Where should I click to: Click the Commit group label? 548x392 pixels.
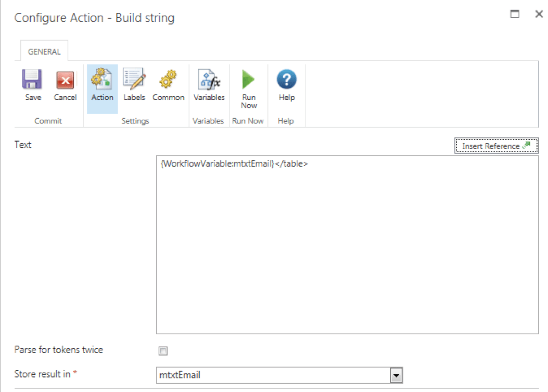[x=48, y=121]
